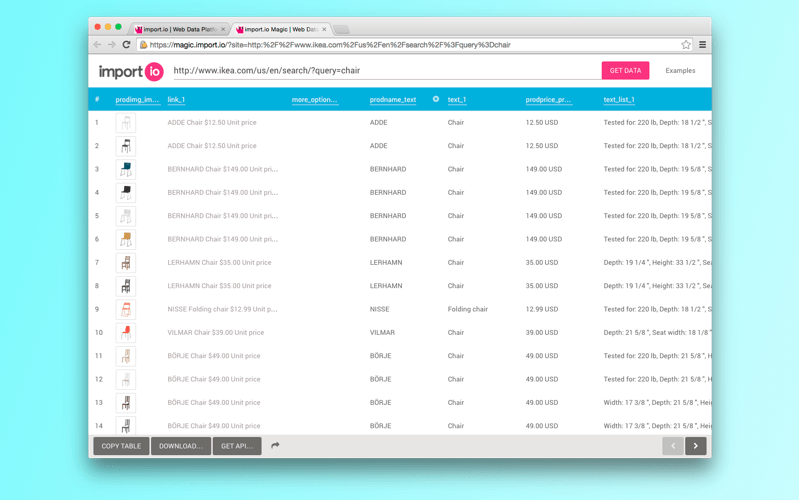Select '35.00 USD' price in row 7

click(543, 262)
